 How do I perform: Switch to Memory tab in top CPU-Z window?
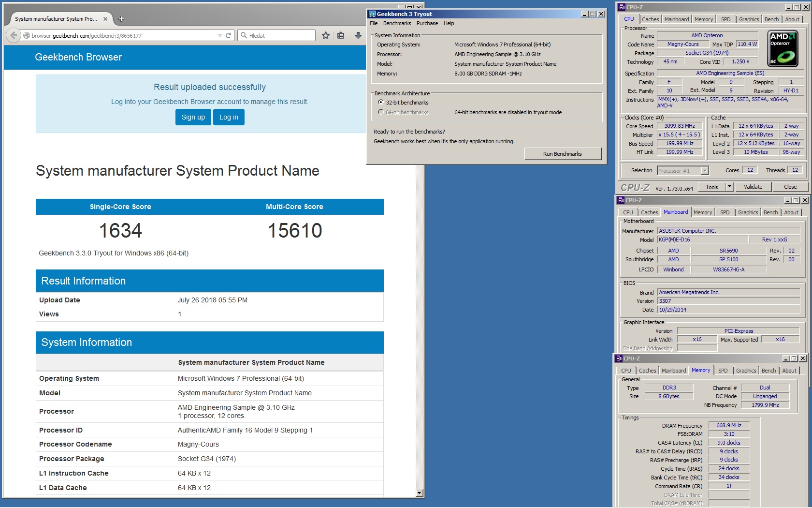(x=704, y=19)
